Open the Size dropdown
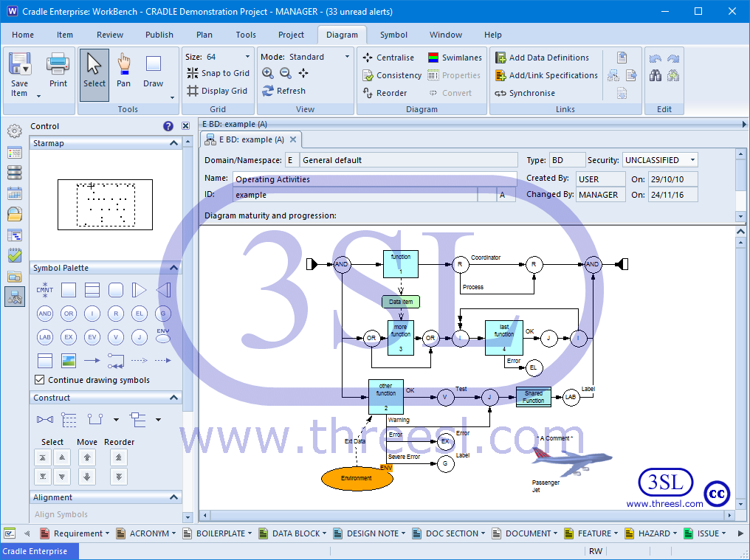This screenshot has height=560, width=750. [247, 56]
